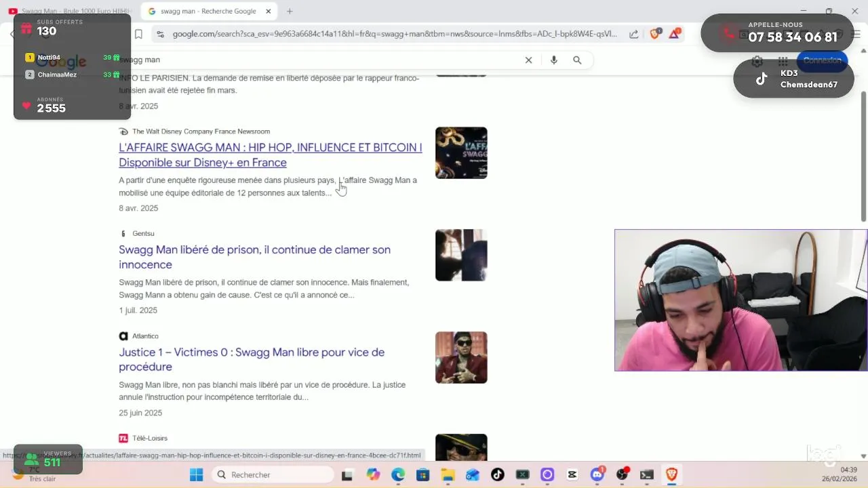Focus the Google search field
This screenshot has width=868, height=488.
pyautogui.click(x=319, y=60)
